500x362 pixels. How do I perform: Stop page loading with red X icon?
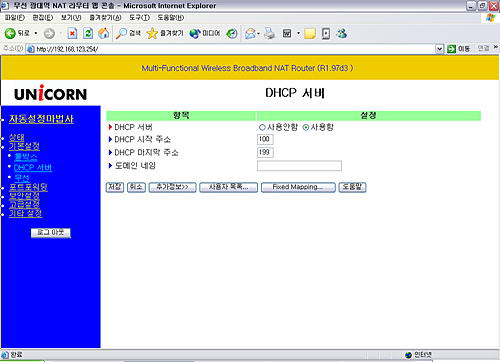coord(72,33)
